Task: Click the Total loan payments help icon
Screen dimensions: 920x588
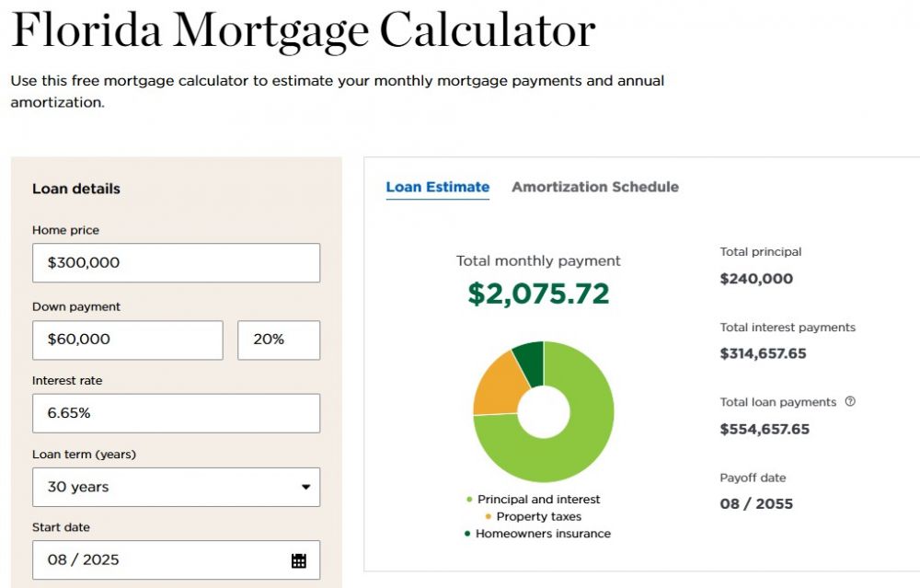Action: 850,401
